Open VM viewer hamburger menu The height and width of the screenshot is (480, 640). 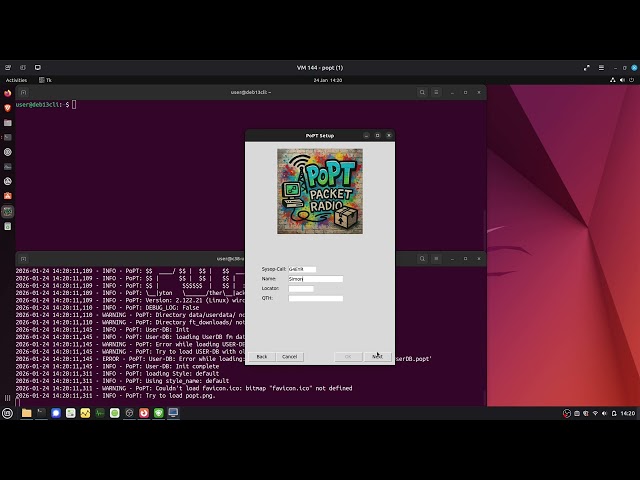pyautogui.click(x=601, y=68)
